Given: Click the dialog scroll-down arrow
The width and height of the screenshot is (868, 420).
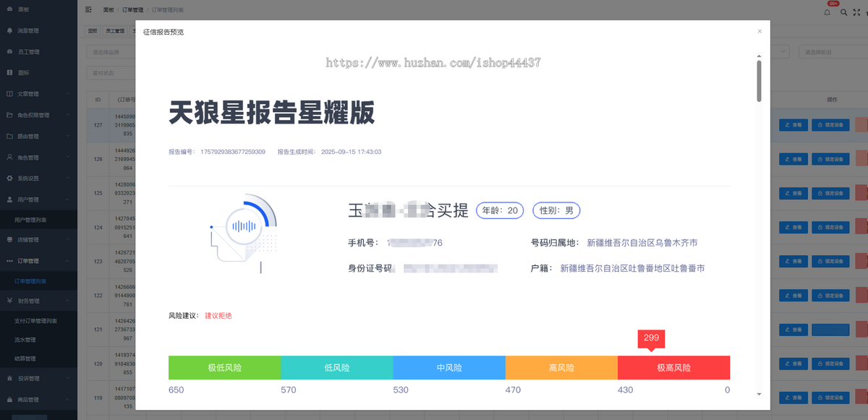Looking at the screenshot, I should (x=759, y=394).
